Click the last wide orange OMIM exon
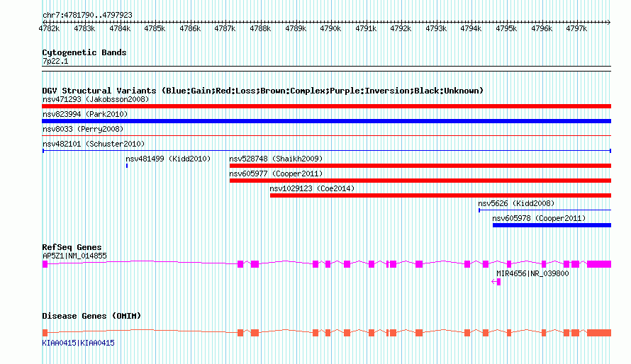The height and width of the screenshot is (364, 631). [x=599, y=333]
